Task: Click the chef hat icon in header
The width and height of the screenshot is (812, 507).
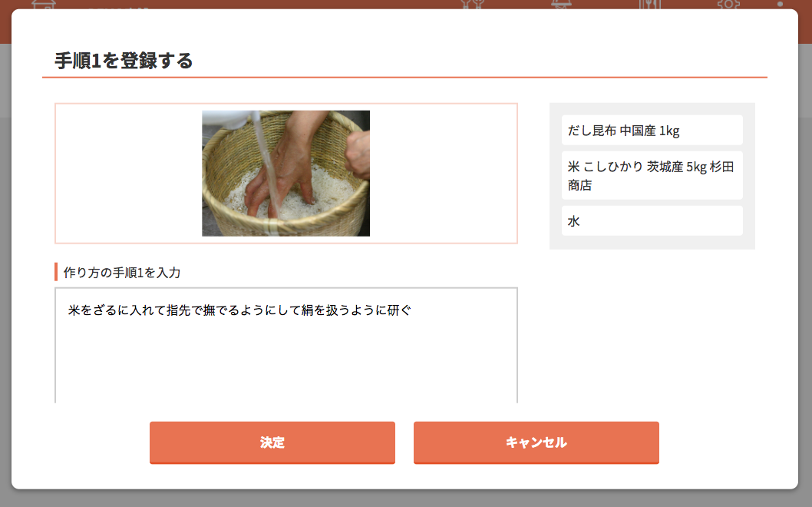Action: (x=561, y=4)
